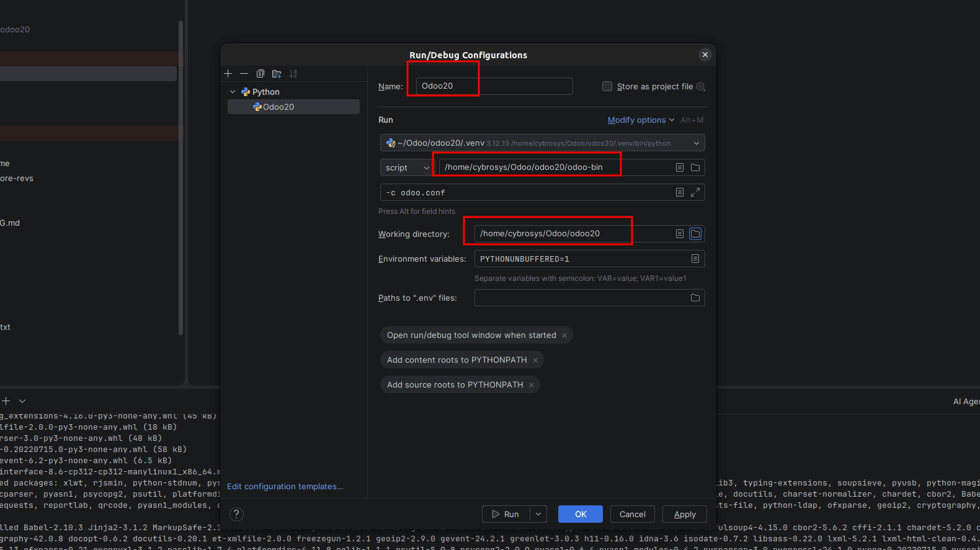Browse for the script file
This screenshot has width=980, height=550.
tap(695, 167)
